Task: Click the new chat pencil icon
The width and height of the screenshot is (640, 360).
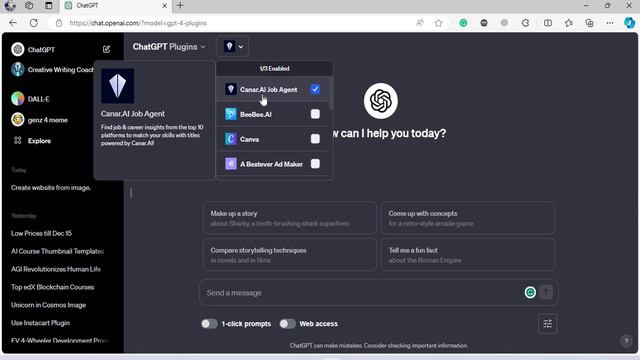Action: coord(107,49)
